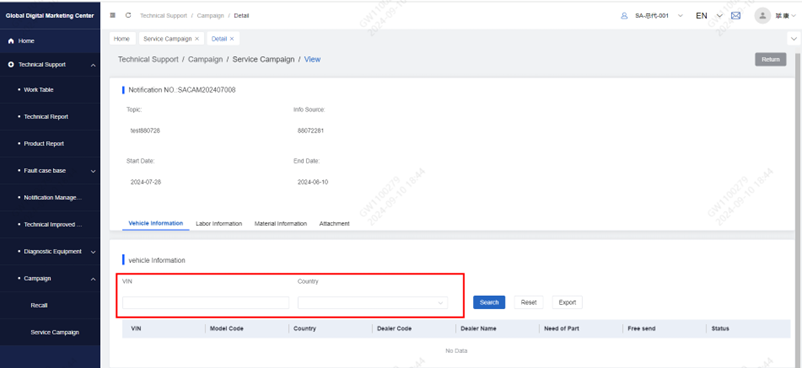Click the Export button
Screen dimensions: 802x368
(567, 302)
